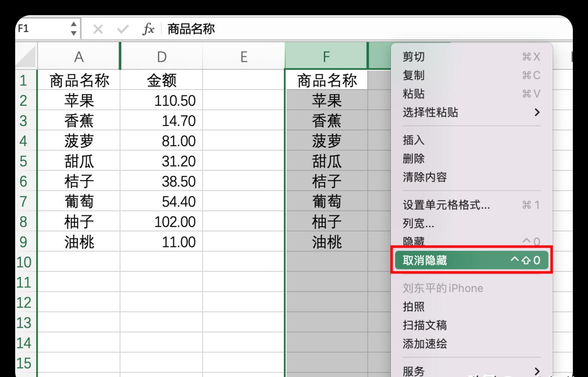
Task: Click cell A1 containing 商品名称
Action: [x=79, y=80]
